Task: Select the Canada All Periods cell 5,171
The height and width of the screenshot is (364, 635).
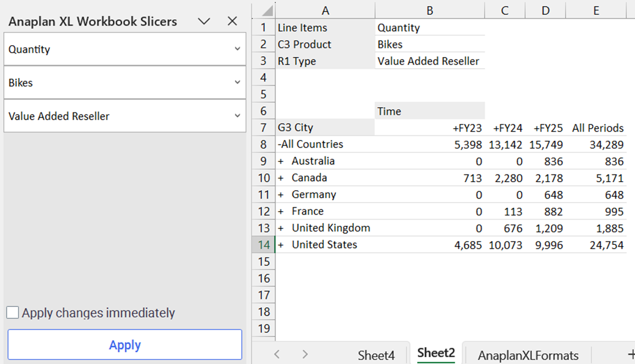Action: [597, 178]
